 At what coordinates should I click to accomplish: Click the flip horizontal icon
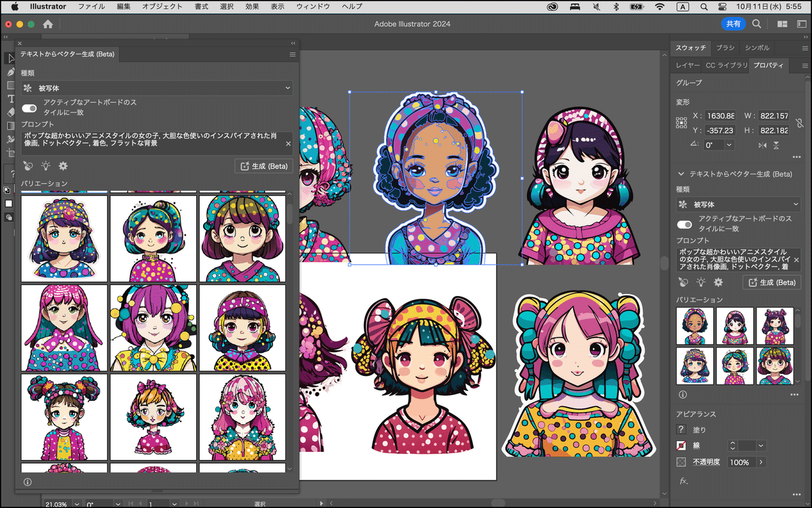click(x=763, y=145)
